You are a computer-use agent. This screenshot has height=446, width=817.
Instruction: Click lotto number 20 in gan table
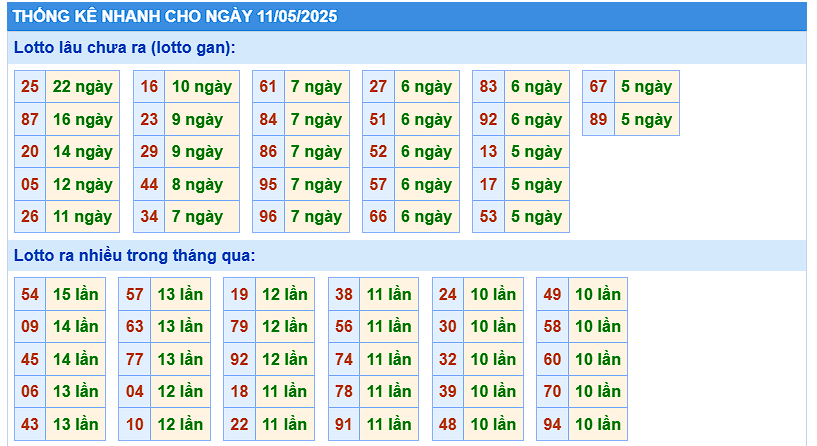30,152
